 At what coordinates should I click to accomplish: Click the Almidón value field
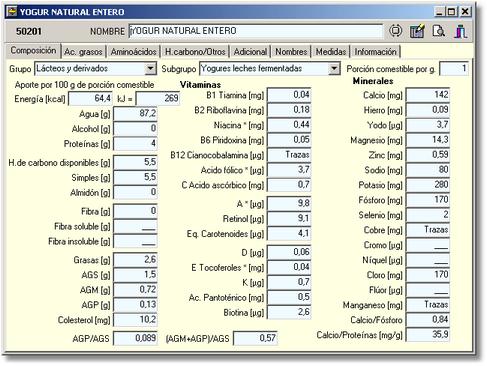pos(135,192)
